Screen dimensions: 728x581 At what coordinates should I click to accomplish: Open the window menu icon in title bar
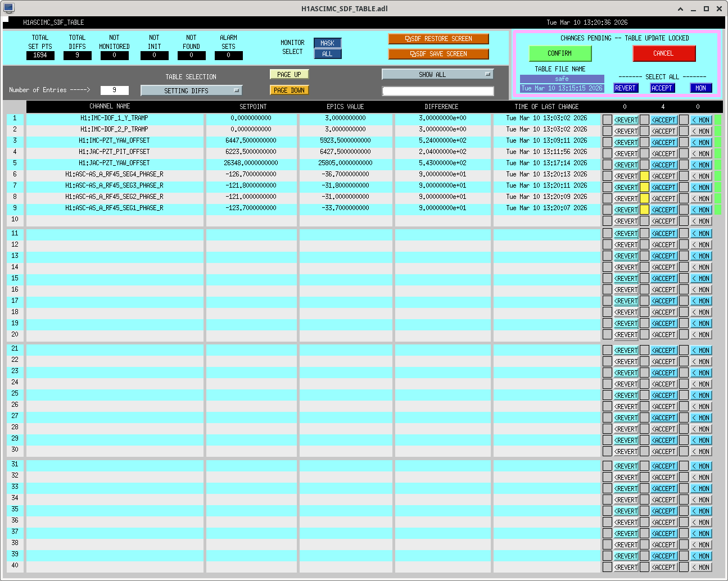pyautogui.click(x=8, y=8)
